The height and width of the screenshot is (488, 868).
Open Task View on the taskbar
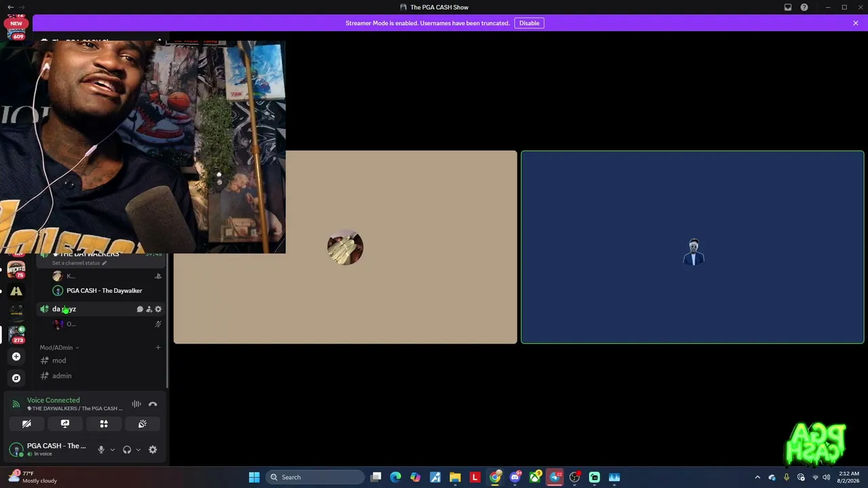pos(376,477)
